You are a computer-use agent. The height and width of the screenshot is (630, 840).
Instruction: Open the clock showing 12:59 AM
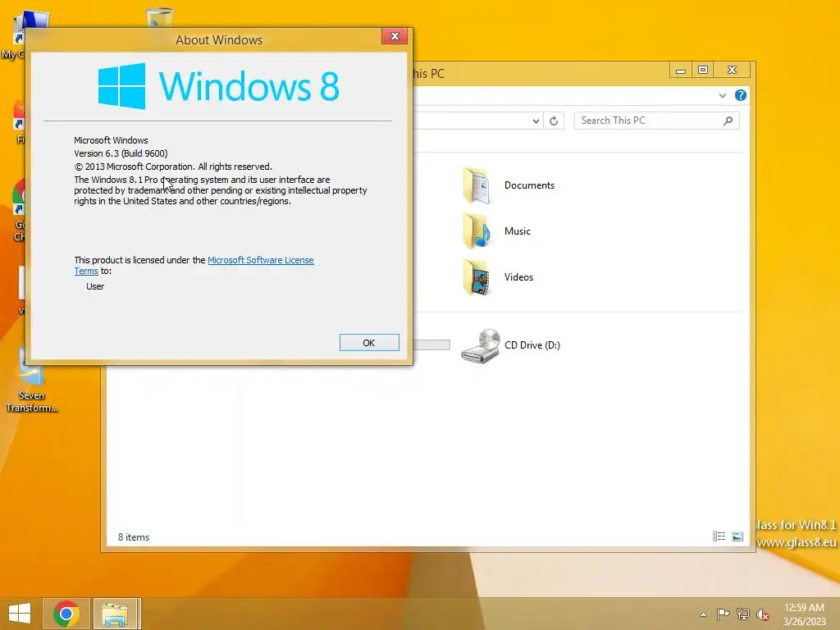804,614
